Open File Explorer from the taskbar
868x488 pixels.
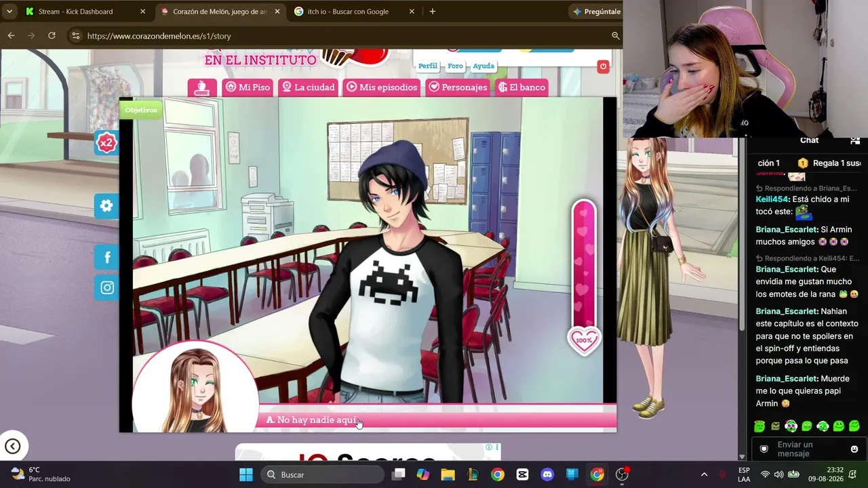point(448,474)
